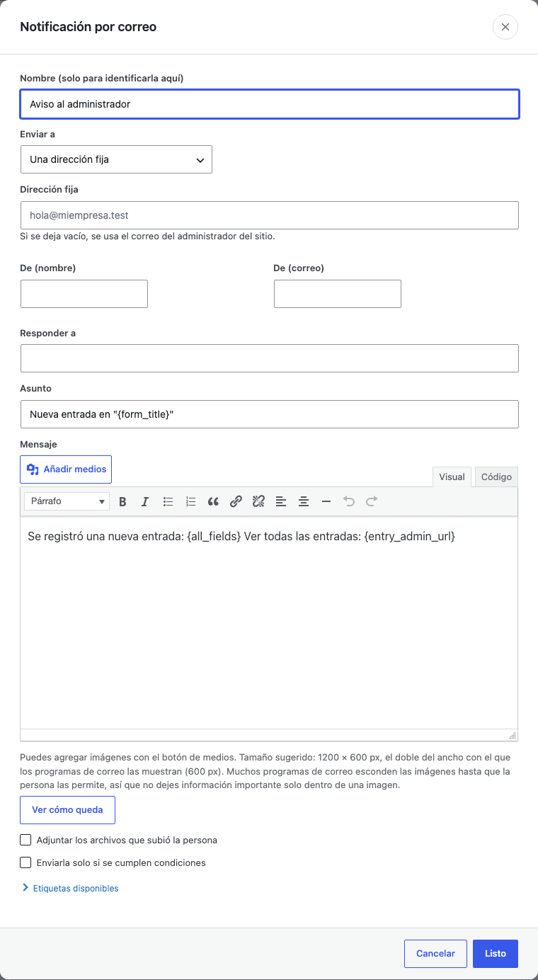Click the Añadir medios button
Viewport: 538px width, 980px height.
click(66, 469)
